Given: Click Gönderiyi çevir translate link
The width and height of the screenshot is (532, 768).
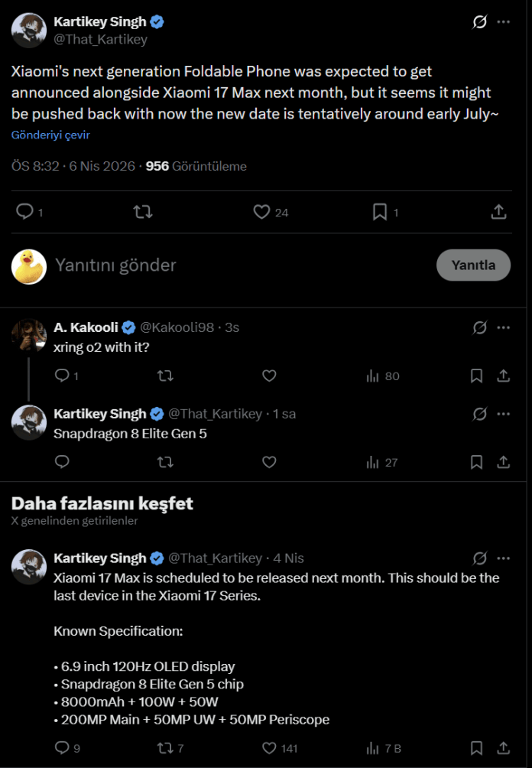Looking at the screenshot, I should pyautogui.click(x=50, y=135).
